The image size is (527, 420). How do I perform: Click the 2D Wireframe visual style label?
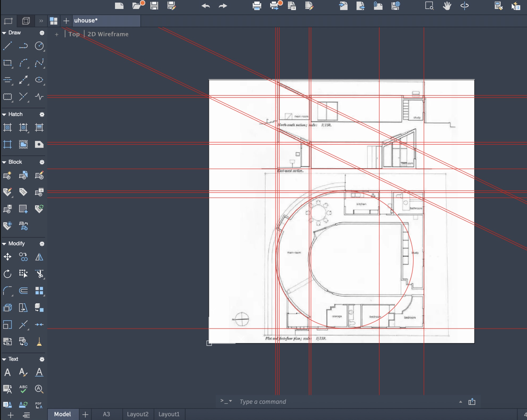tap(108, 34)
